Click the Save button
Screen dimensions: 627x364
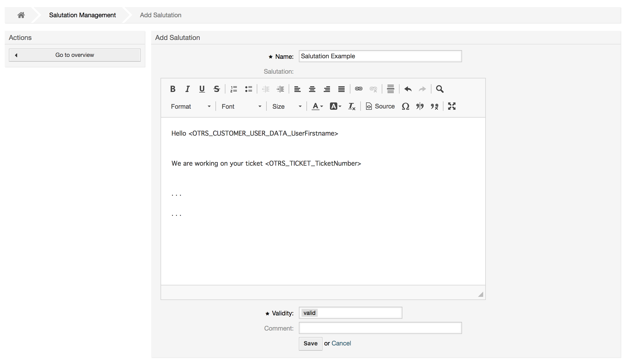310,343
